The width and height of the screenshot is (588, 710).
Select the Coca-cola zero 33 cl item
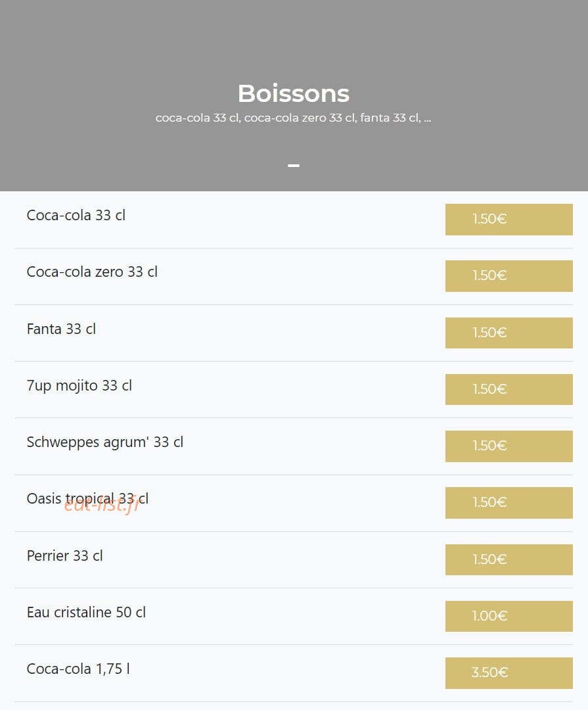click(92, 272)
